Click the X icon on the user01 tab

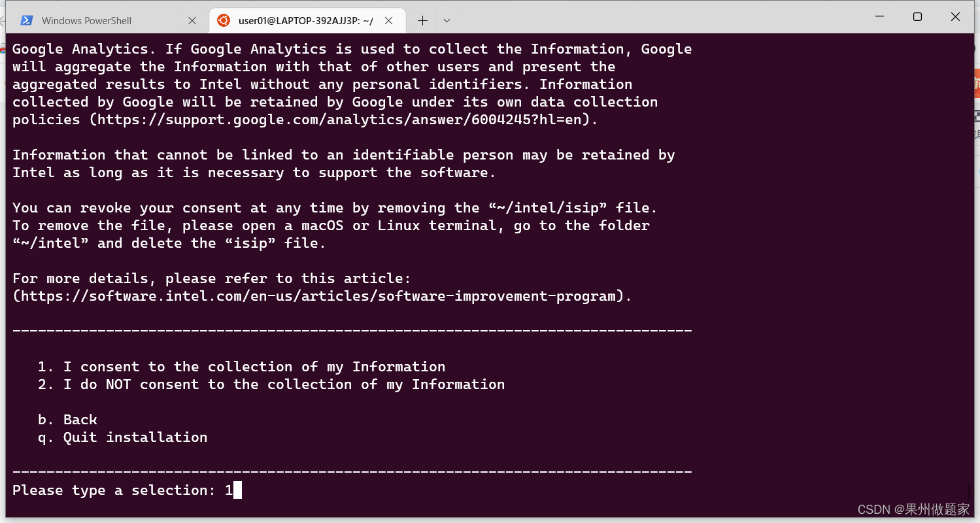[389, 20]
